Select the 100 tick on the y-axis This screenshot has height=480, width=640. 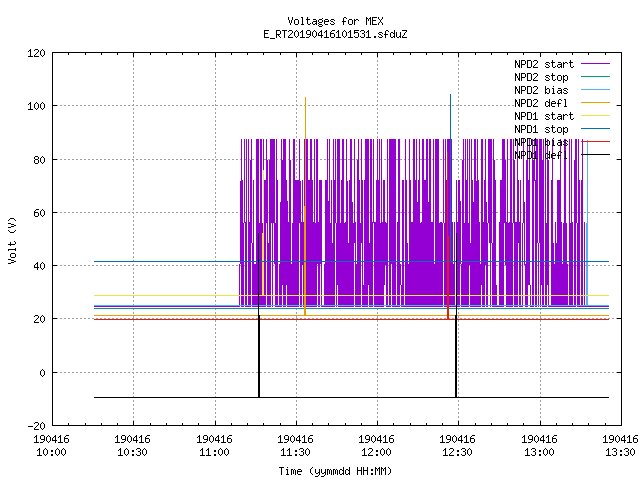tap(36, 106)
